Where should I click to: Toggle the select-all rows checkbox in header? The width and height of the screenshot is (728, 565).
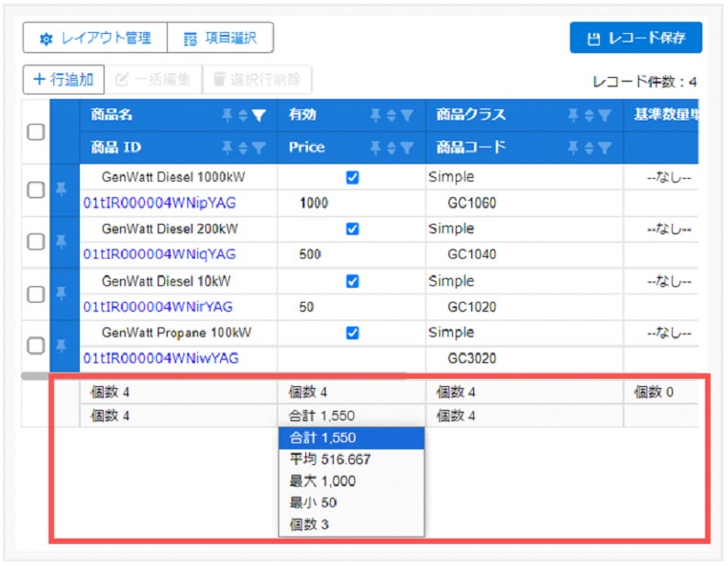tap(36, 132)
